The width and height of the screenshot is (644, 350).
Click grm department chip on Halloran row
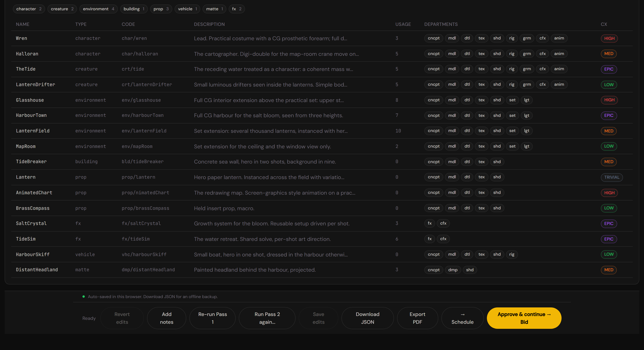click(527, 54)
